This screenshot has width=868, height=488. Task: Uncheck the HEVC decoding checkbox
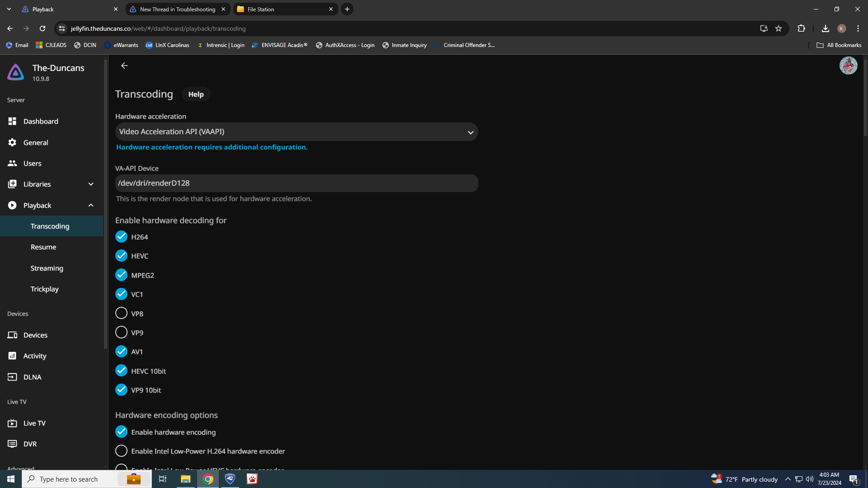(121, 256)
